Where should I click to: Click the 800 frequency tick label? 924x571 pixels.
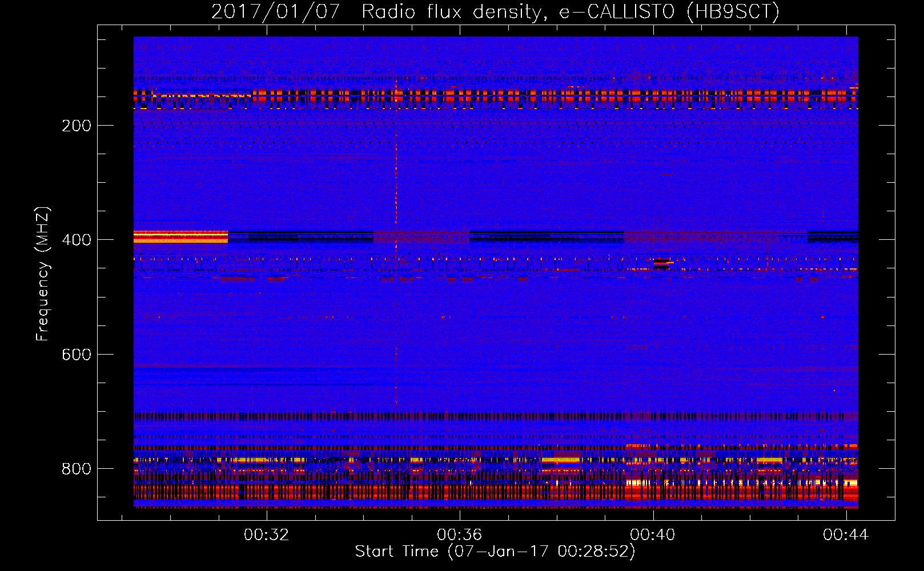pyautogui.click(x=77, y=469)
